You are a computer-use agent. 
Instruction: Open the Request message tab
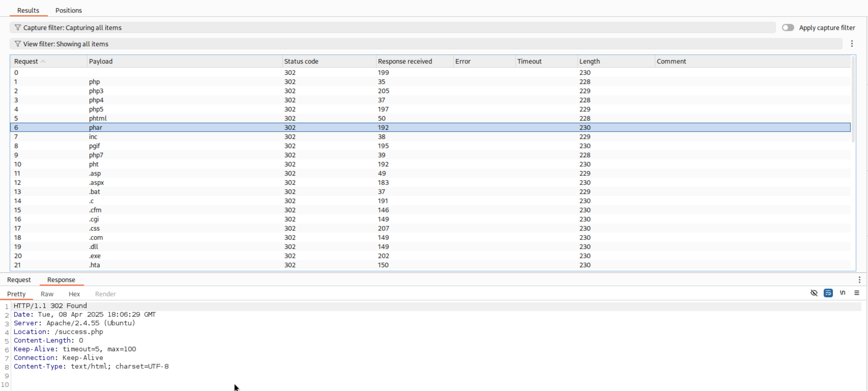click(x=19, y=280)
